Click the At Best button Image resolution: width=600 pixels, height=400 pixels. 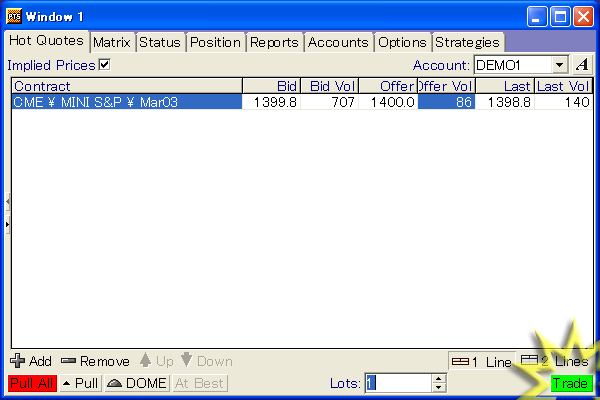[x=200, y=383]
